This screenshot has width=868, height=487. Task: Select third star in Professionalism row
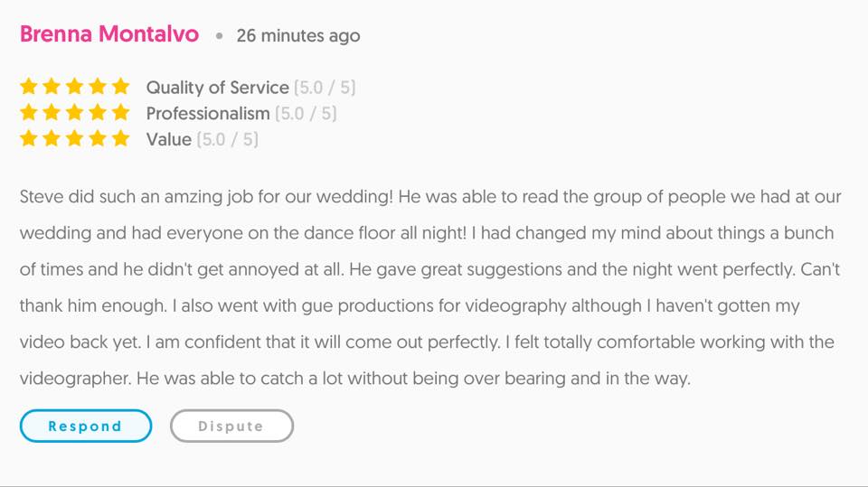(75, 112)
